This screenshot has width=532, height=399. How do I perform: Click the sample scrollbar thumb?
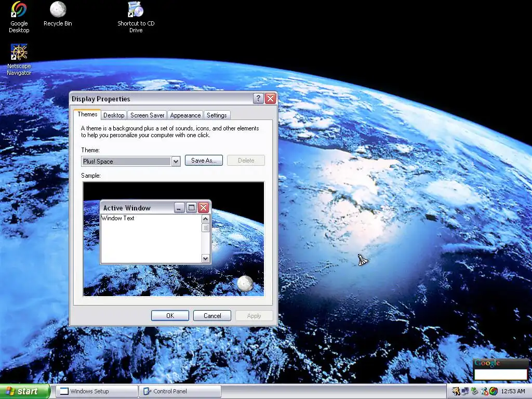click(205, 228)
